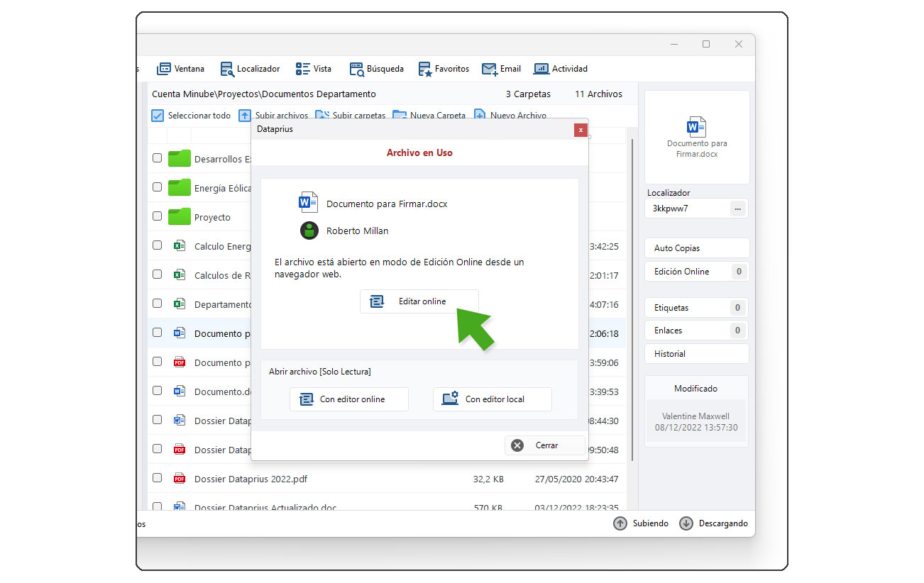
Task: Click the Departamento Excel file icon
Action: (x=180, y=304)
